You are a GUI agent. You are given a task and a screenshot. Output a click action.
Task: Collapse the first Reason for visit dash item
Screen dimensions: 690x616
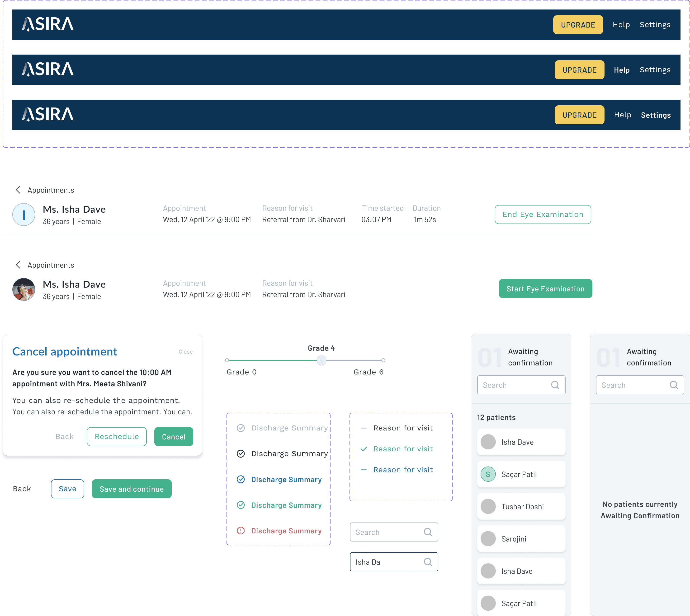pos(364,428)
